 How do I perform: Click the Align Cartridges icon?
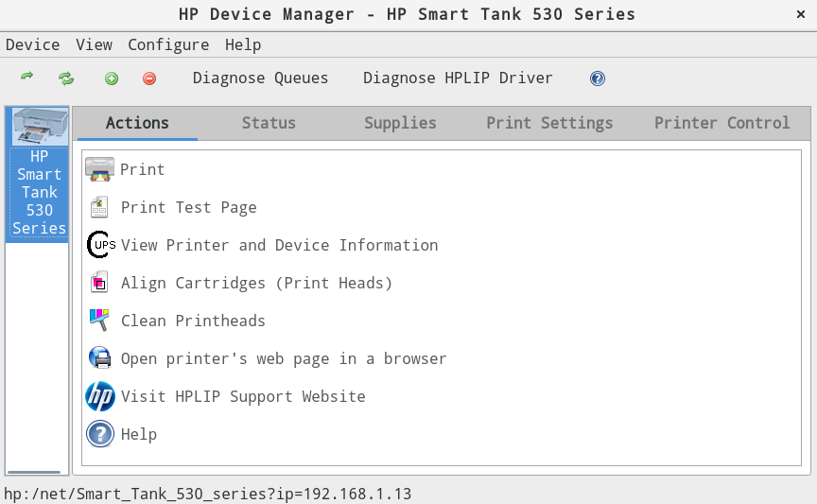pyautogui.click(x=99, y=283)
